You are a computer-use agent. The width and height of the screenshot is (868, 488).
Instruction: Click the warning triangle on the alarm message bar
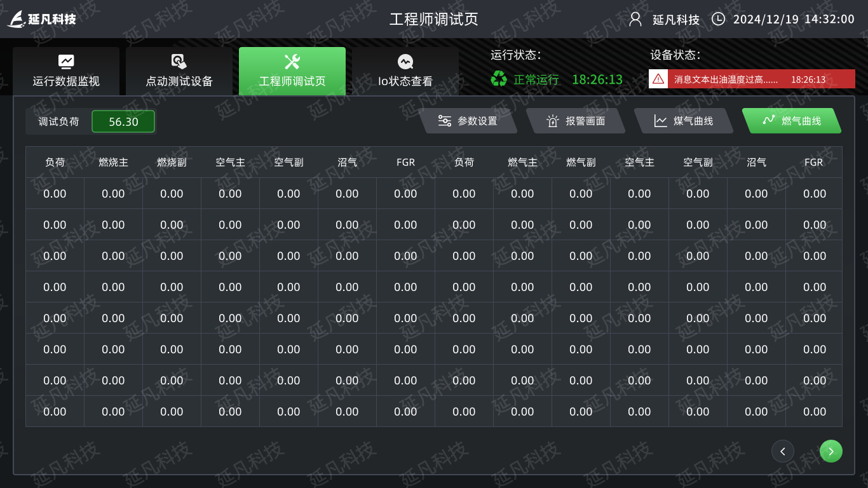click(658, 79)
